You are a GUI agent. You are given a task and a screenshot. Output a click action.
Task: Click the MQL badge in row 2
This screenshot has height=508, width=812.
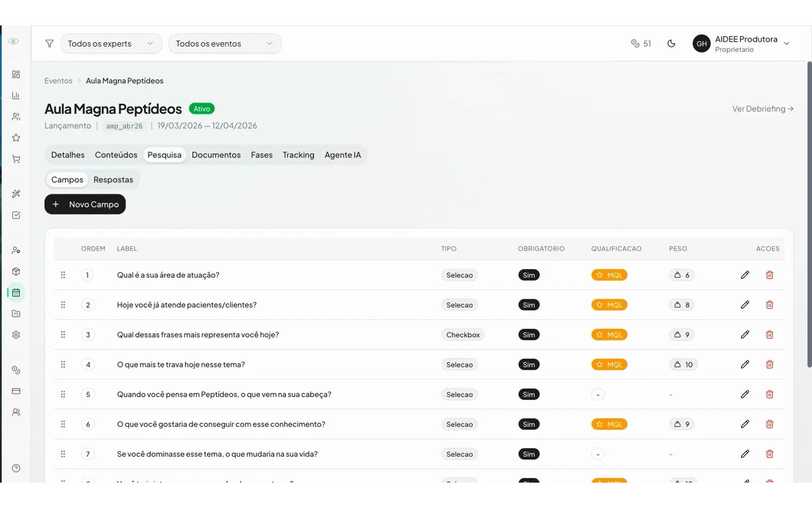coord(609,305)
